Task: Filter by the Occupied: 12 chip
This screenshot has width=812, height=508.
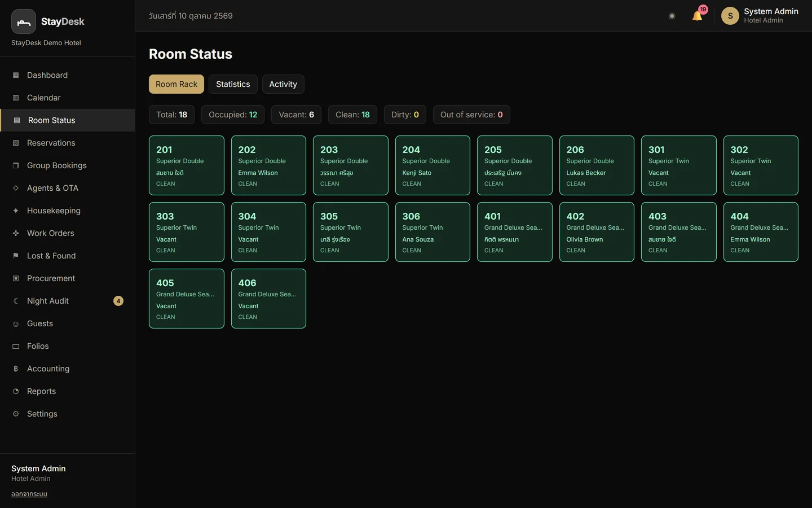Action: [233, 115]
